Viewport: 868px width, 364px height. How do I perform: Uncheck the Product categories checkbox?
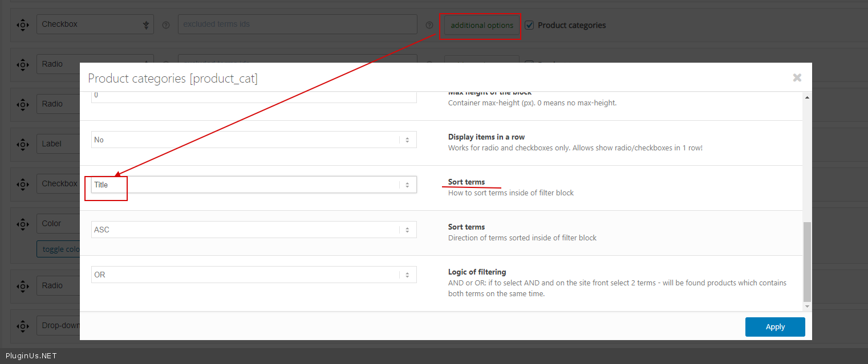click(529, 25)
